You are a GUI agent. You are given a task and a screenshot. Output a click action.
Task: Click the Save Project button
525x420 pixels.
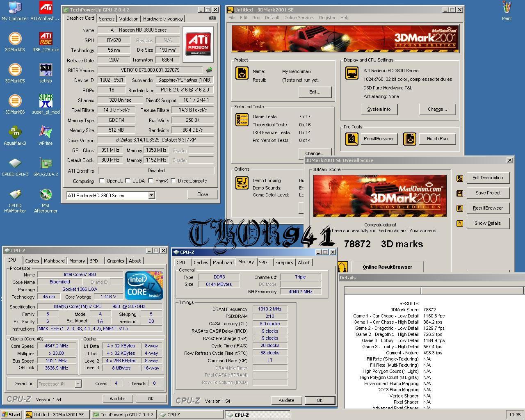point(488,193)
